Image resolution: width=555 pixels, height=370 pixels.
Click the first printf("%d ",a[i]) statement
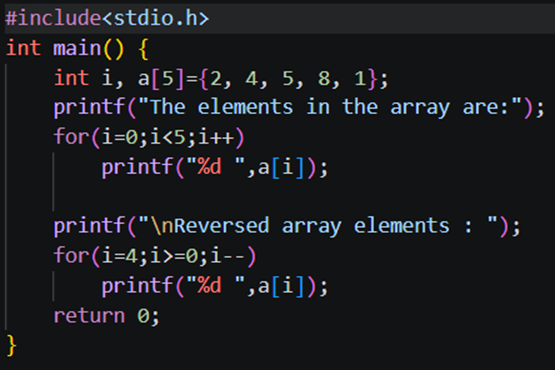(x=215, y=167)
